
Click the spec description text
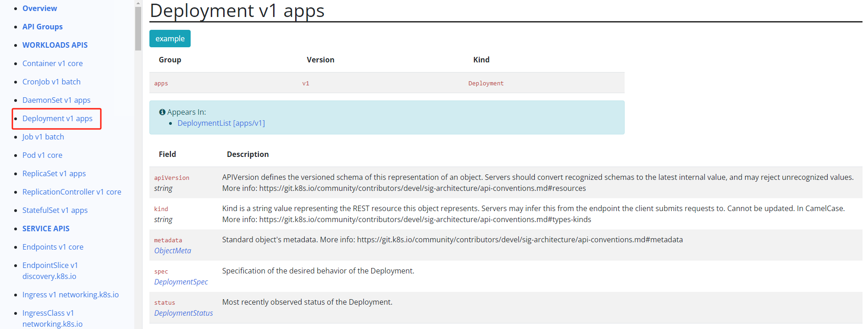pyautogui.click(x=318, y=271)
